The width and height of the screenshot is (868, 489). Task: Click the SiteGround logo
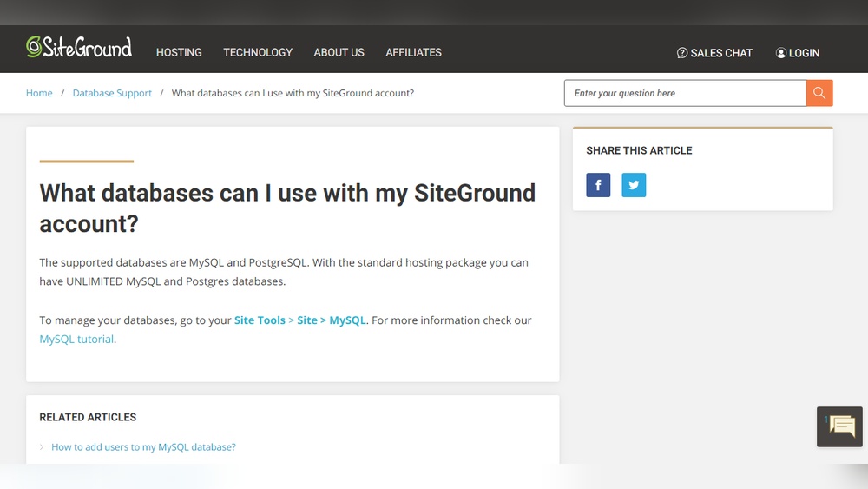point(79,48)
